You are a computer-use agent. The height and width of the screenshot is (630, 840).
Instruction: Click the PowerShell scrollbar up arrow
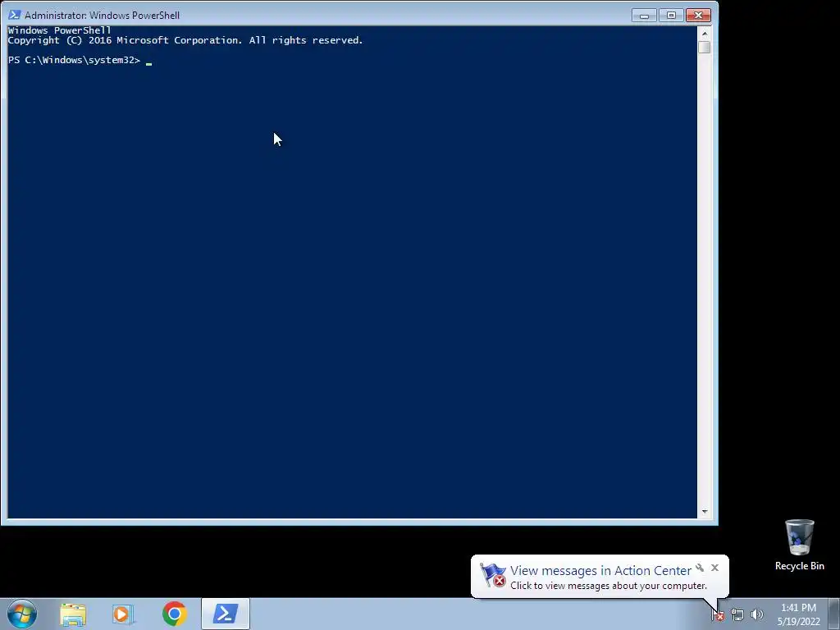click(705, 33)
